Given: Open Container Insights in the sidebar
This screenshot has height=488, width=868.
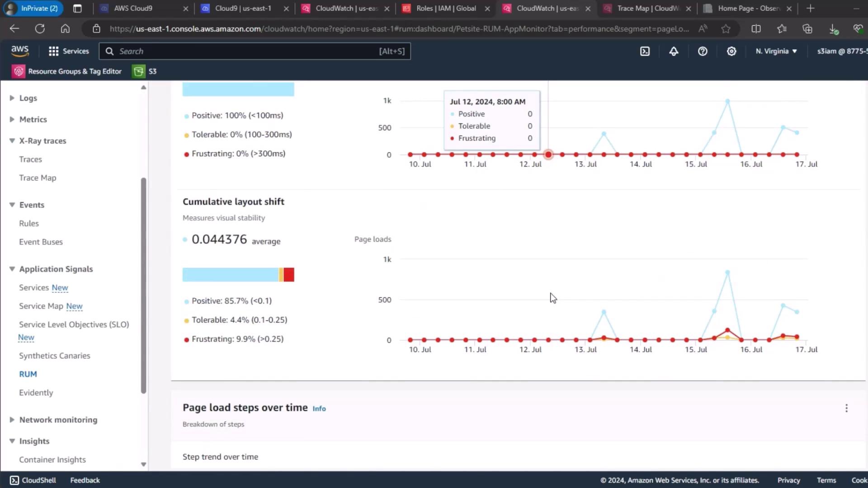Looking at the screenshot, I should (x=52, y=460).
